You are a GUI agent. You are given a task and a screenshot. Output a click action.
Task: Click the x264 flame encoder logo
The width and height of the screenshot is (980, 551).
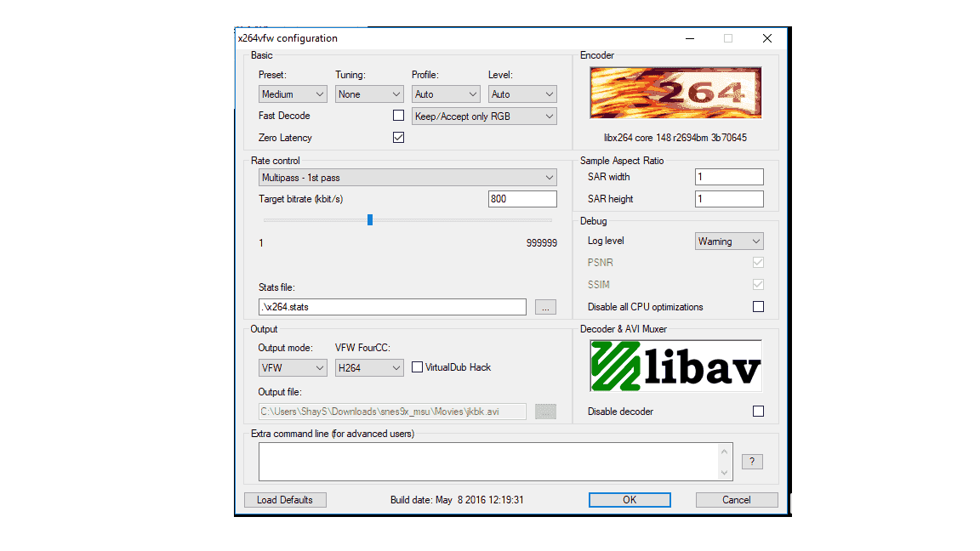pyautogui.click(x=675, y=93)
